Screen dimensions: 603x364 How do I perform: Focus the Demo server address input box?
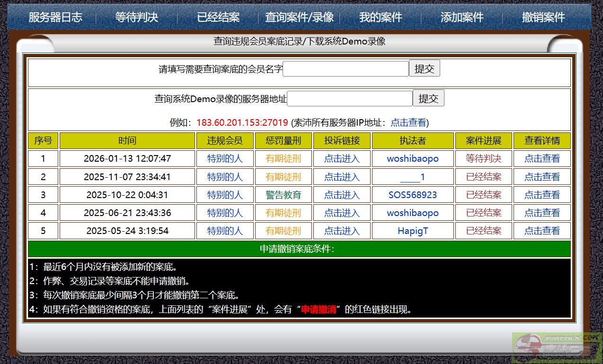click(350, 99)
